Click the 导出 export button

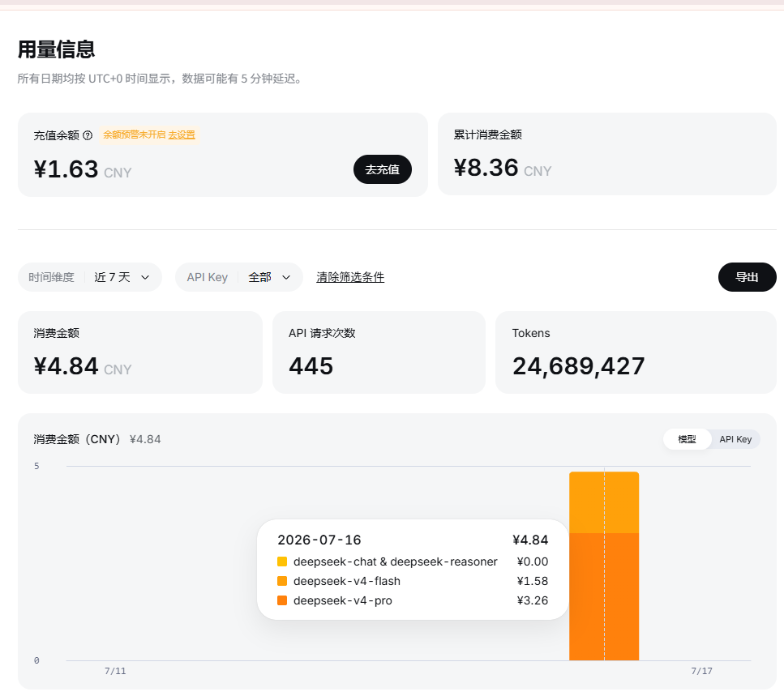pos(747,277)
